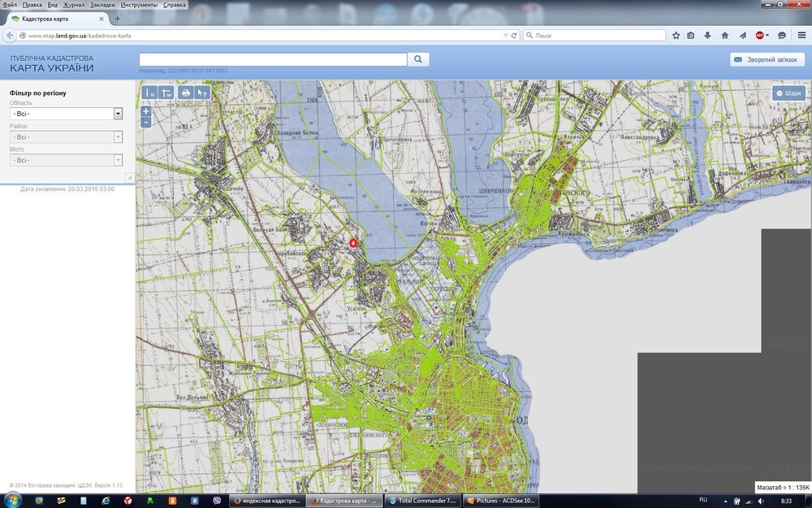Viewport: 812px width, 508px height.
Task: Open the Adblock Plus toolbar icon
Action: click(x=761, y=36)
